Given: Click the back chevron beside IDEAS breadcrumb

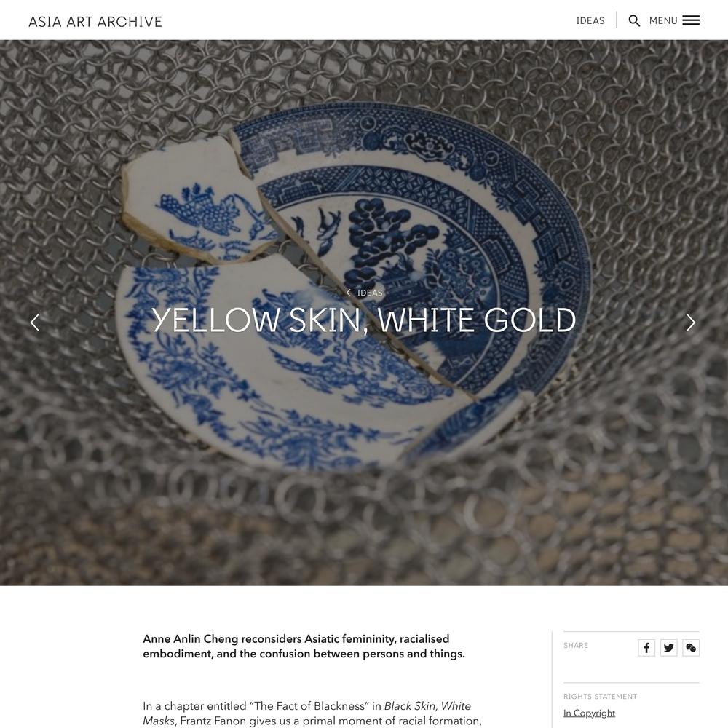Looking at the screenshot, I should [348, 293].
